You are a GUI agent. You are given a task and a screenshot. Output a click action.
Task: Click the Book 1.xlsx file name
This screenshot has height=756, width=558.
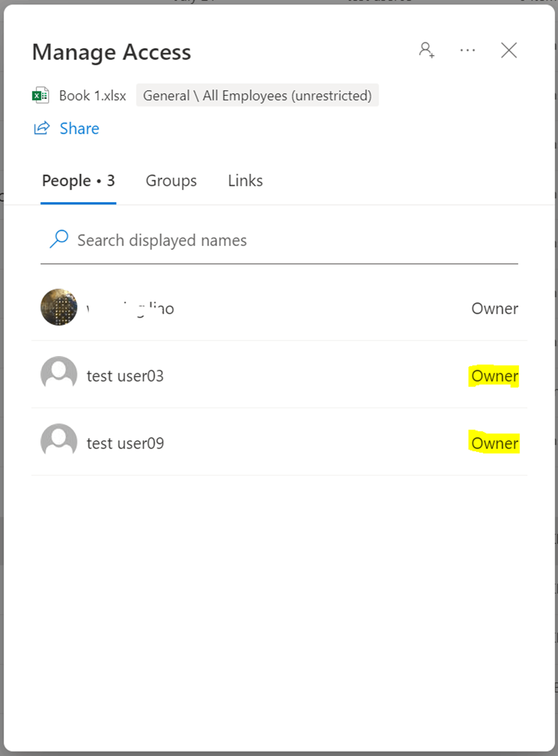pyautogui.click(x=92, y=95)
